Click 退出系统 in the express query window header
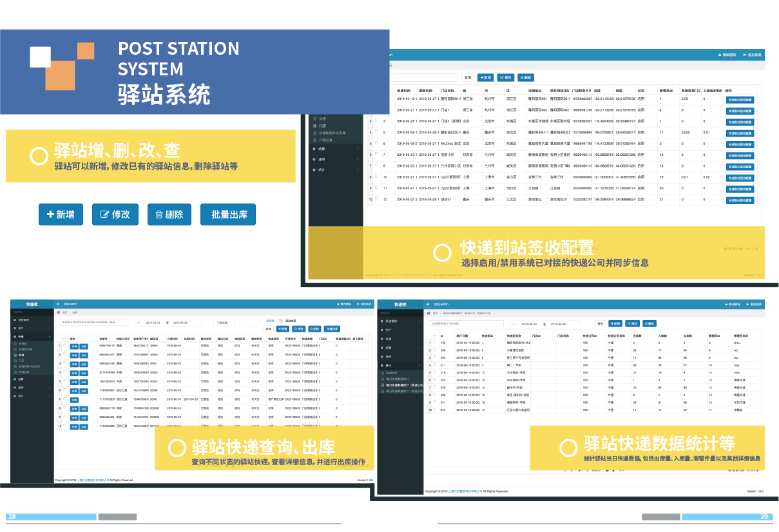The image size is (779, 532). pos(364,303)
